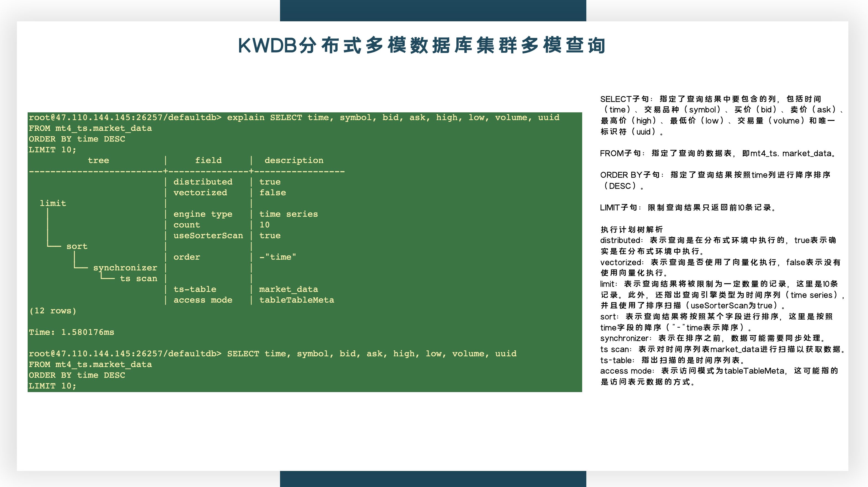Image resolution: width=868 pixels, height=487 pixels.
Task: Click the -"time" description value
Action: tap(278, 257)
